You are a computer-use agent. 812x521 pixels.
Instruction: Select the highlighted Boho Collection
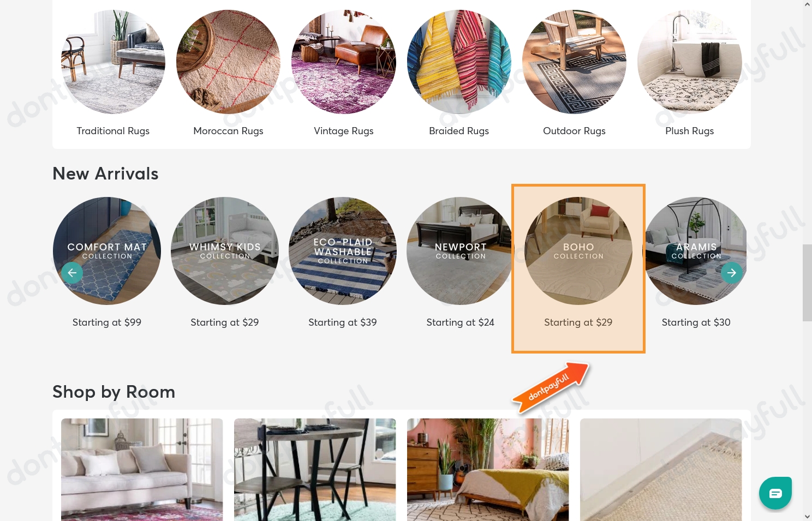[x=578, y=251]
